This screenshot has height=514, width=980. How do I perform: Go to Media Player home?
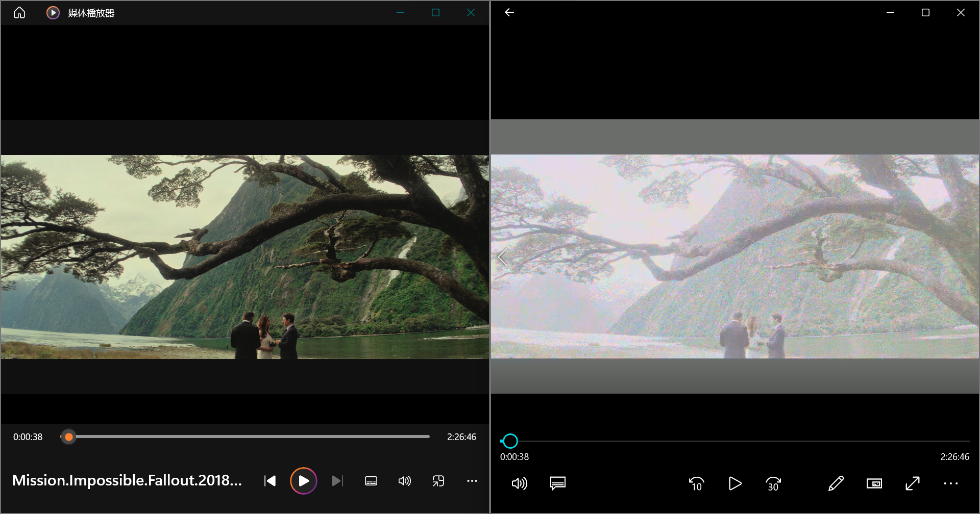coord(19,13)
